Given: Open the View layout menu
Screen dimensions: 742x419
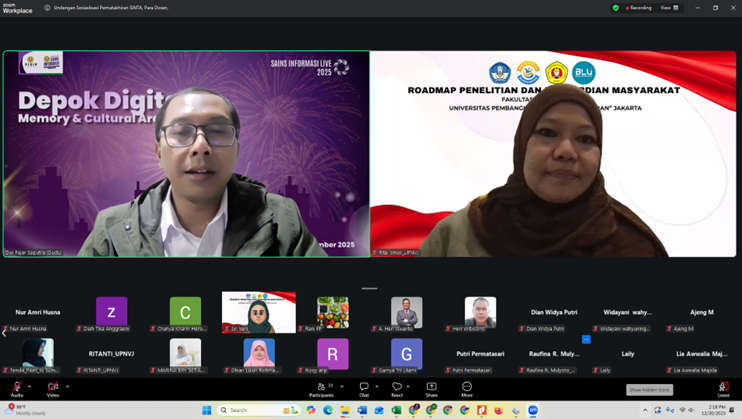Looking at the screenshot, I should pos(669,8).
